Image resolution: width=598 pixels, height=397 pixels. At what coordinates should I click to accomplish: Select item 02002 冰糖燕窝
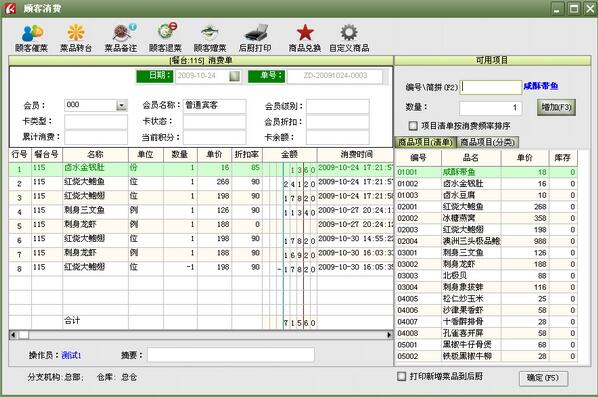486,218
